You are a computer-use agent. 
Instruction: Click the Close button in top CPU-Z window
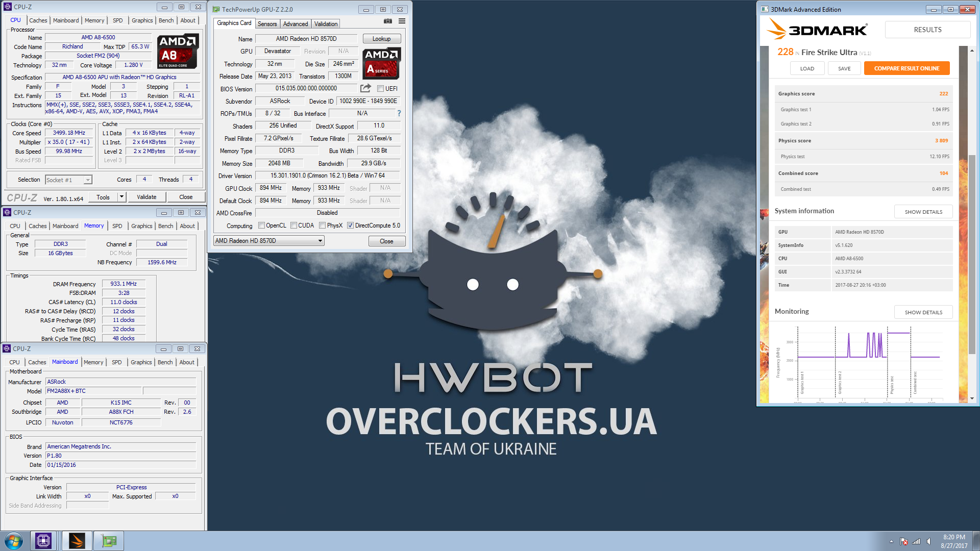coord(186,197)
